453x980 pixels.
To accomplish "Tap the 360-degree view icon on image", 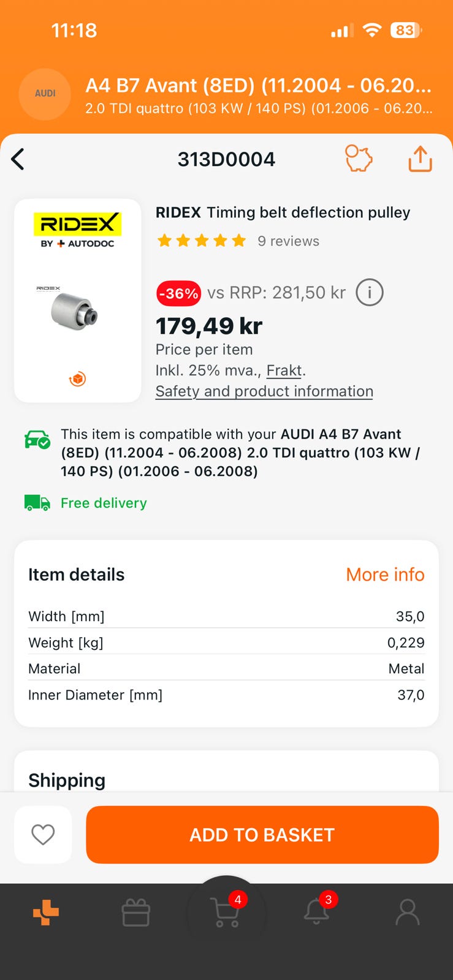I will point(77,379).
